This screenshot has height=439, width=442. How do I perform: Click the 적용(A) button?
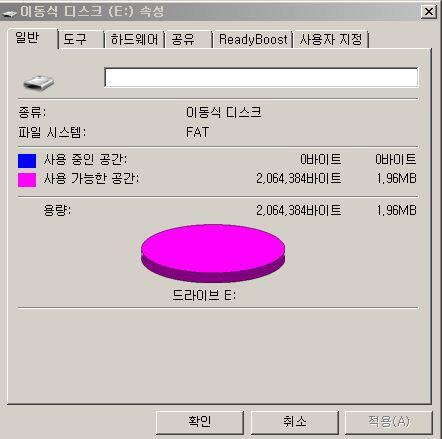point(389,422)
